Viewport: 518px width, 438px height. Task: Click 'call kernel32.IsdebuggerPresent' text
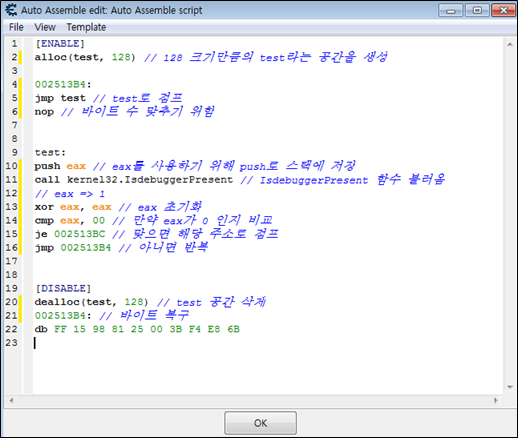tap(134, 180)
